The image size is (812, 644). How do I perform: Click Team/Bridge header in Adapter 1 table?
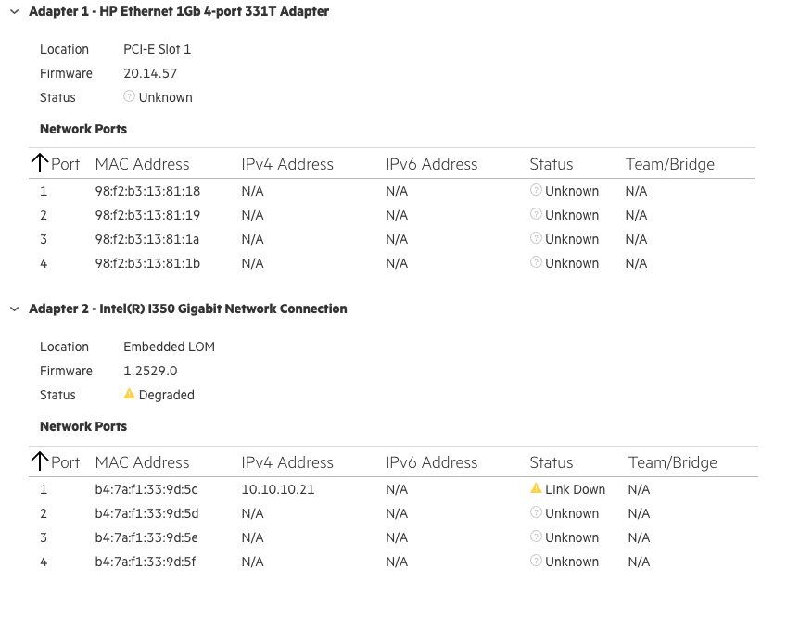coord(669,164)
